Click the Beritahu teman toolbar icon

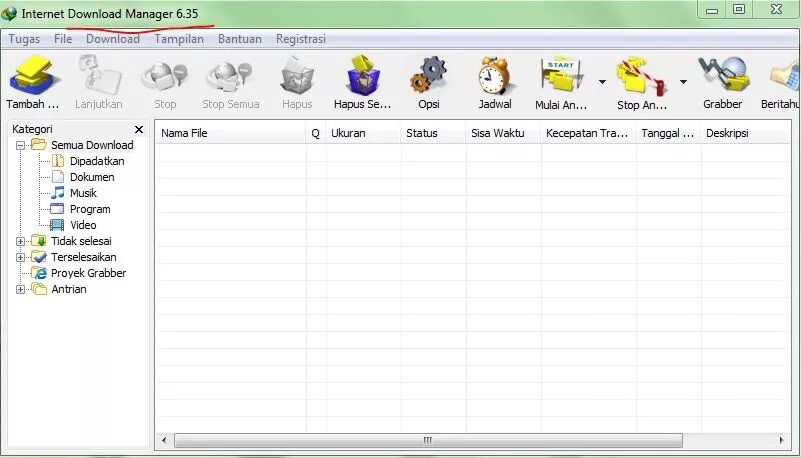tap(786, 77)
